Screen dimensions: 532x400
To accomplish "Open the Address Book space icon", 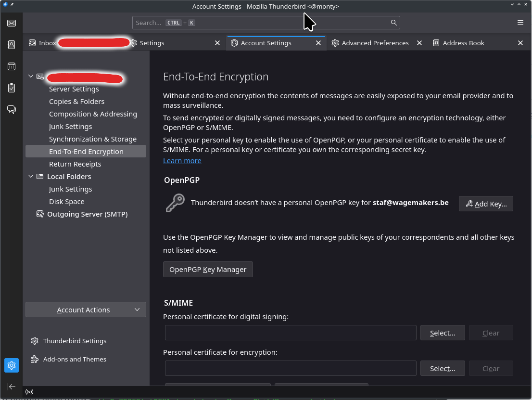I will [12, 45].
